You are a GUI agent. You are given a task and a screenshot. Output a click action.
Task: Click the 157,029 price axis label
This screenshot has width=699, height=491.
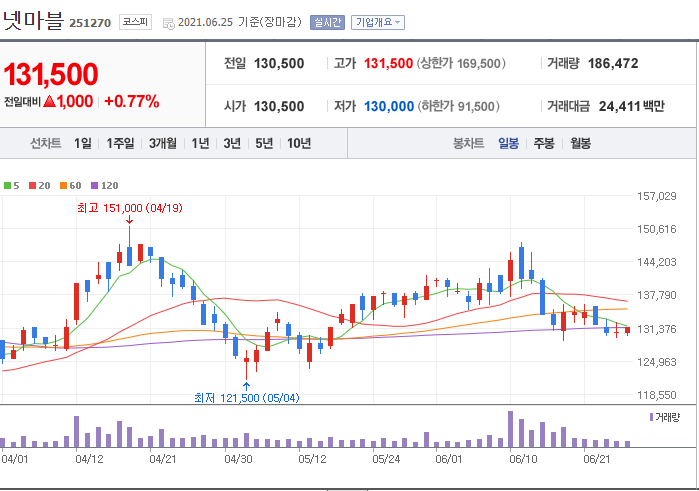point(657,196)
